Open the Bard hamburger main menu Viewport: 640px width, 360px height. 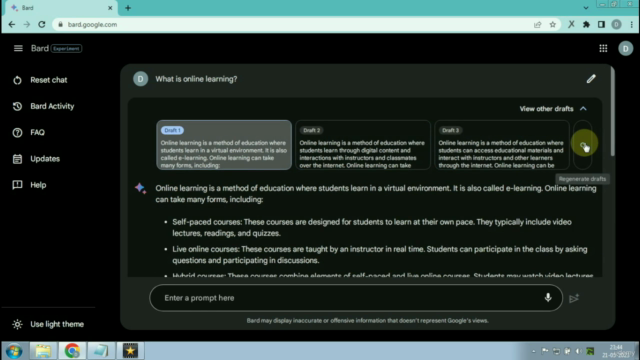(x=18, y=49)
